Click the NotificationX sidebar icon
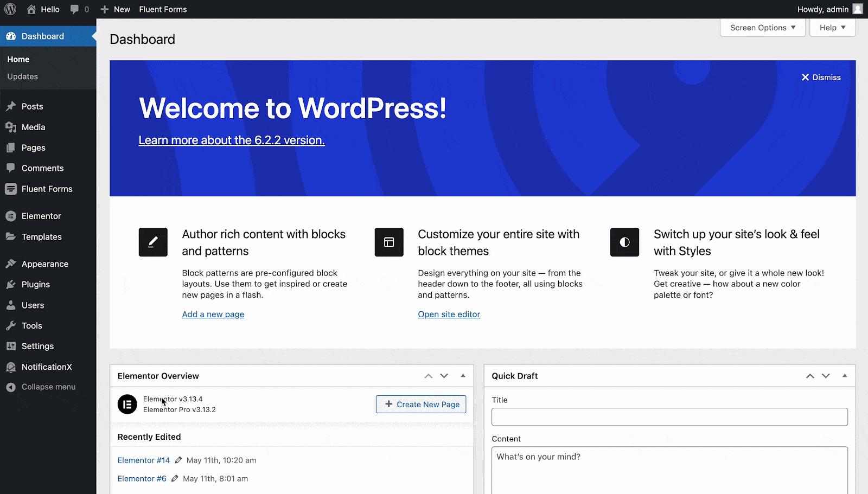This screenshot has width=868, height=494. click(11, 367)
